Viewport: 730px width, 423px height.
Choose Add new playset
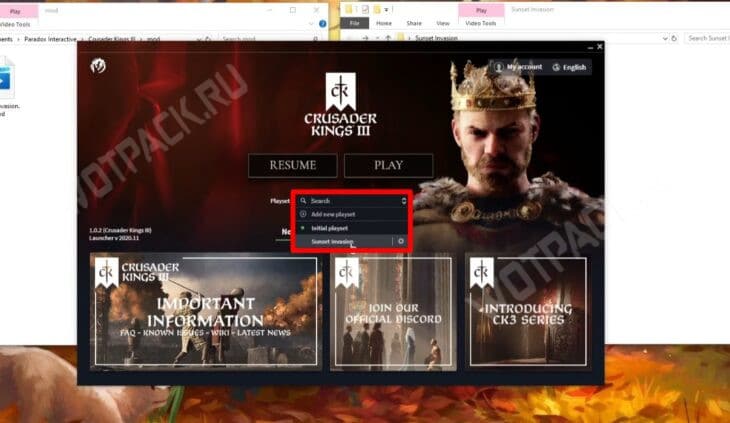(x=353, y=214)
